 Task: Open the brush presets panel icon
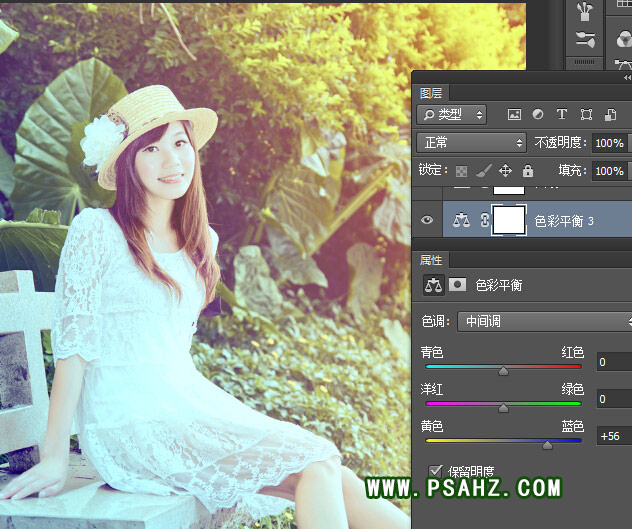click(586, 13)
